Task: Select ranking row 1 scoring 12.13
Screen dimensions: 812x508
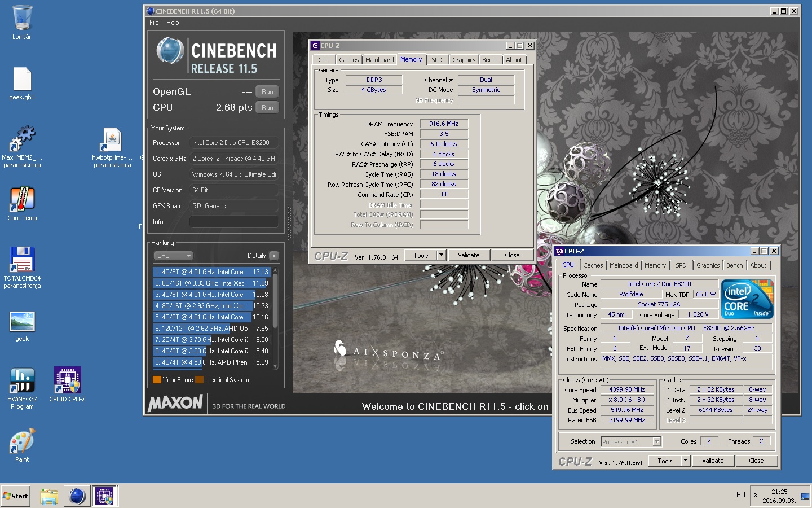Action: 212,272
